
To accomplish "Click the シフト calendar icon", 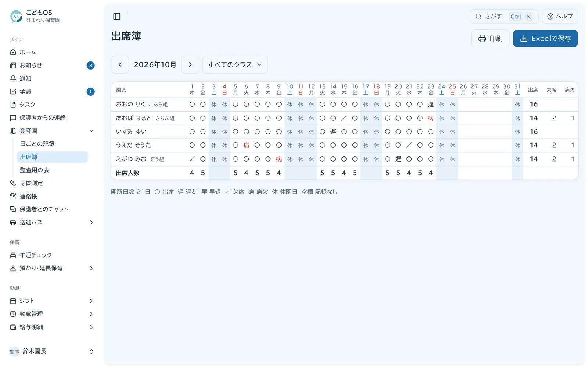I will pos(13,301).
